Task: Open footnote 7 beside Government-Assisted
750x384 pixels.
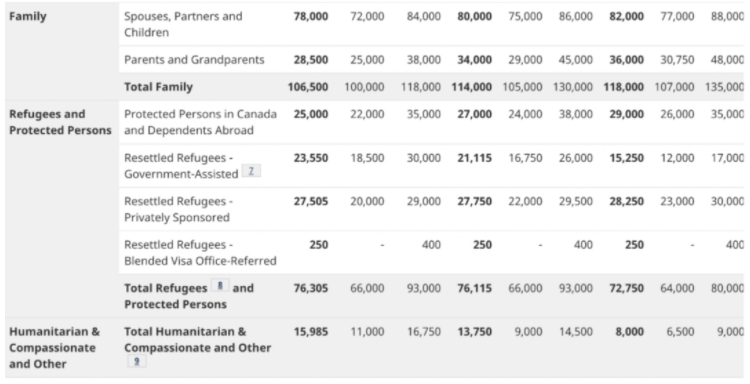Action: (x=251, y=171)
